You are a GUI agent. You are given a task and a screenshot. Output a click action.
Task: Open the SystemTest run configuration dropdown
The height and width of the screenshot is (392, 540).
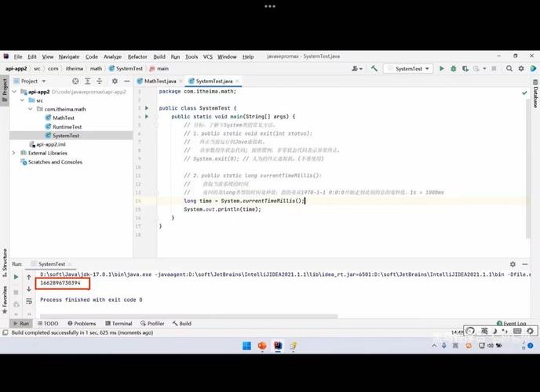(x=410, y=69)
